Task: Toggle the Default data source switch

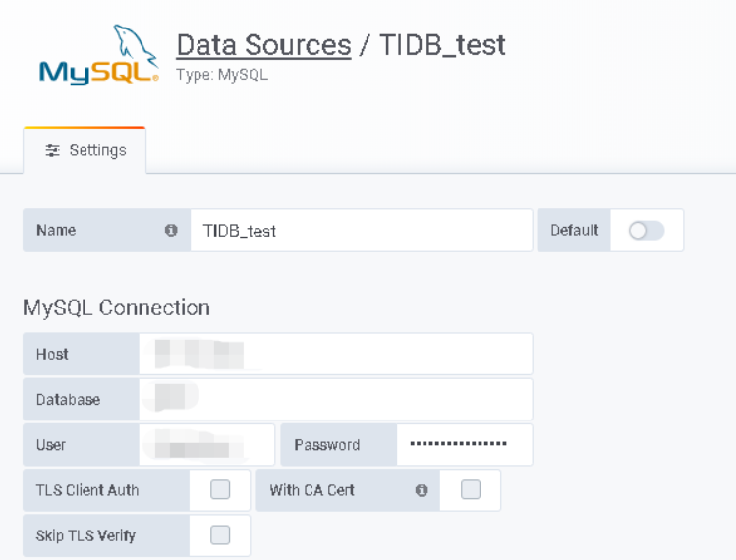Action: [647, 231]
